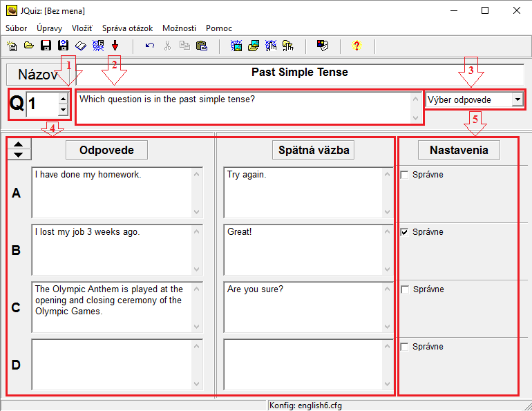This screenshot has width=532, height=411.
Task: Click the red question mark help icon
Action: [x=357, y=46]
